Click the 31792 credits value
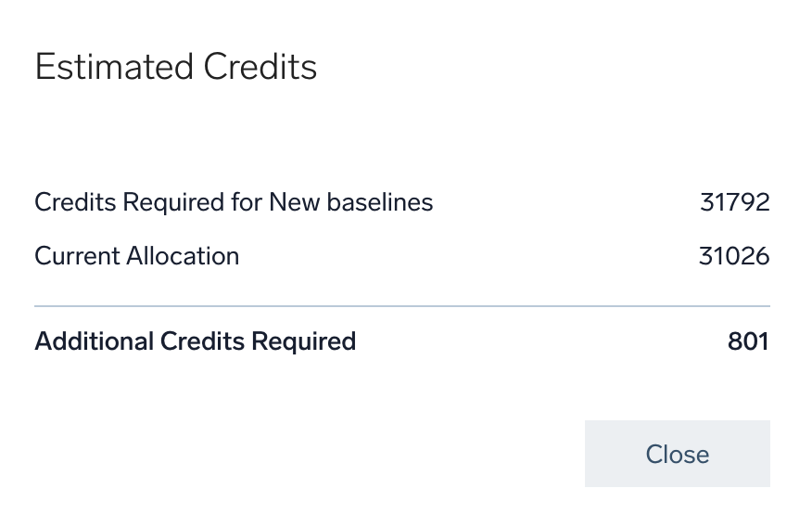This screenshot has height=527, width=812. (x=734, y=202)
